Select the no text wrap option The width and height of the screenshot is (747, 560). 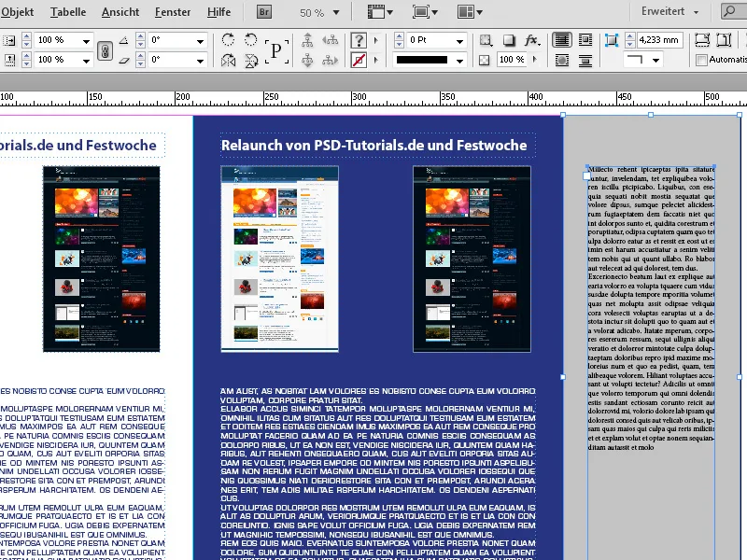(562, 40)
